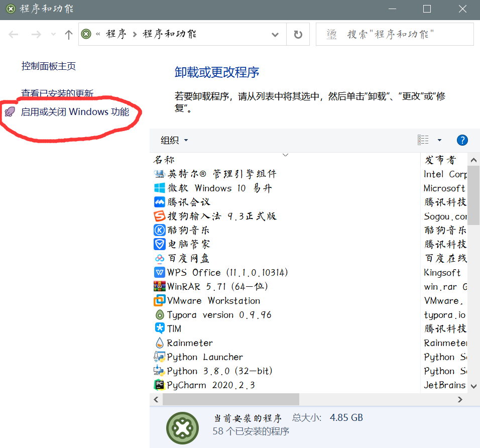Screen dimensions: 480x448
Task: Select the WinRAR 5.71 entry icon
Action: (159, 286)
